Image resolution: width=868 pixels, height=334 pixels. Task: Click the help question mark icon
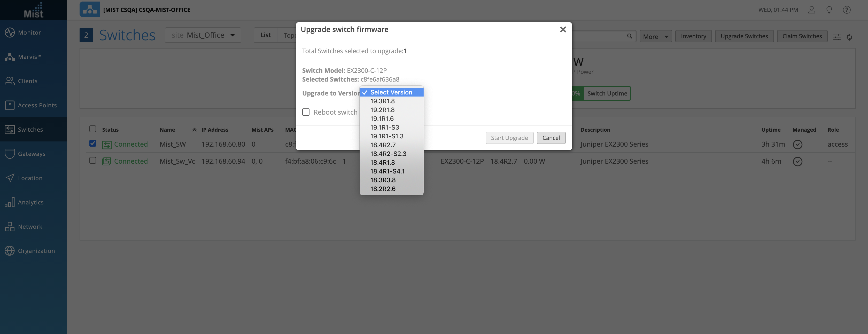(847, 10)
